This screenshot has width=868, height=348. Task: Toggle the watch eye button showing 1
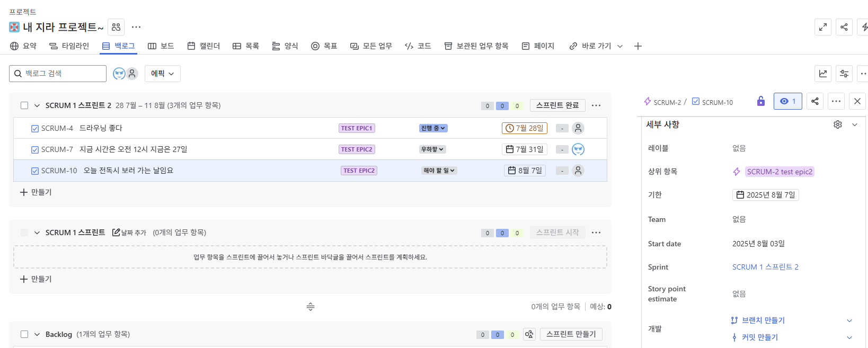[788, 101]
